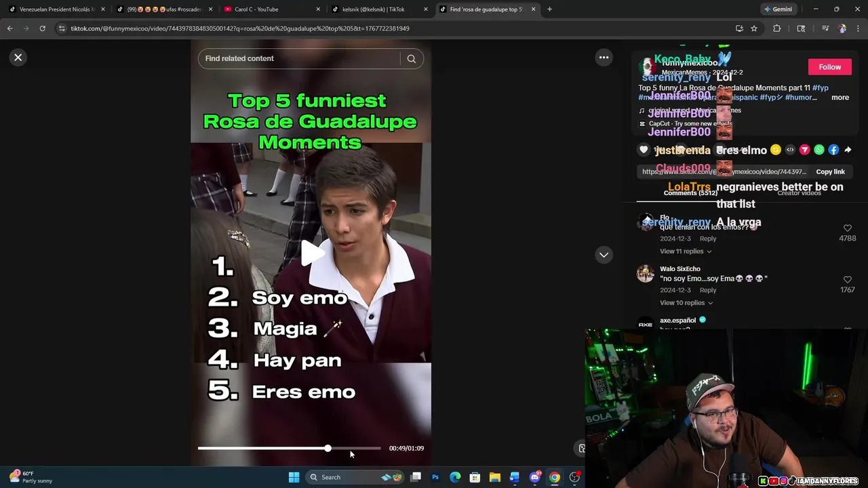Open the Windows Start menu
Screen dimensions: 868x488
tap(294, 477)
